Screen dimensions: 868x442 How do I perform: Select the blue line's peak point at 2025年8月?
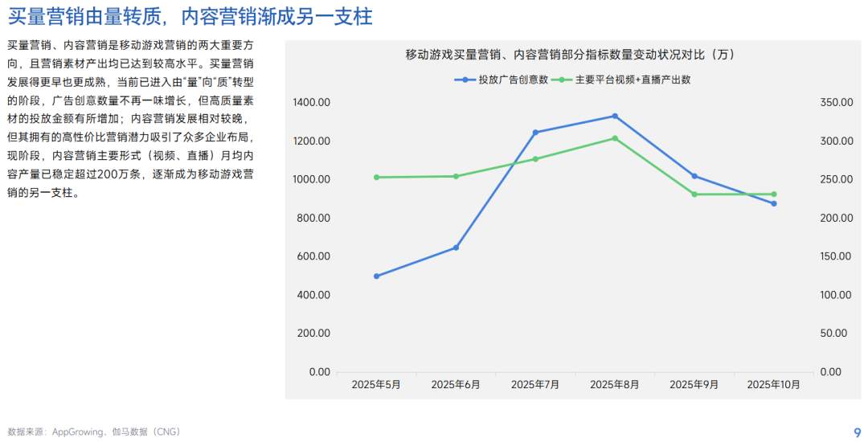pyautogui.click(x=615, y=116)
